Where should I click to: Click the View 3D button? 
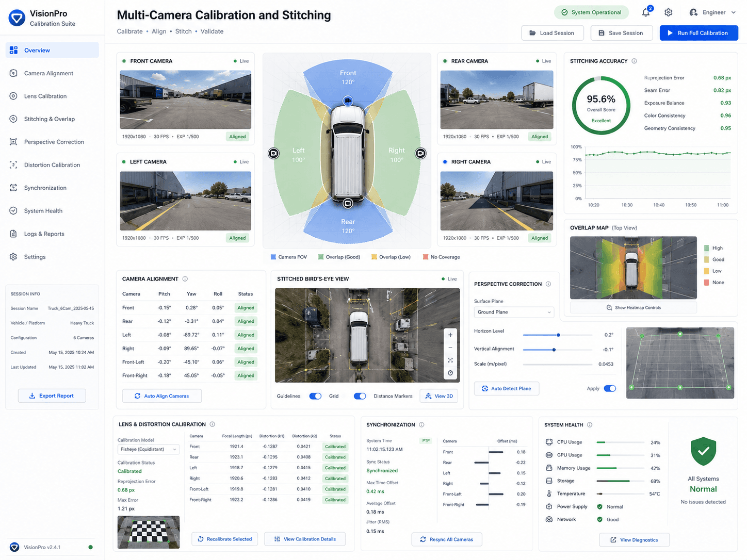click(439, 396)
